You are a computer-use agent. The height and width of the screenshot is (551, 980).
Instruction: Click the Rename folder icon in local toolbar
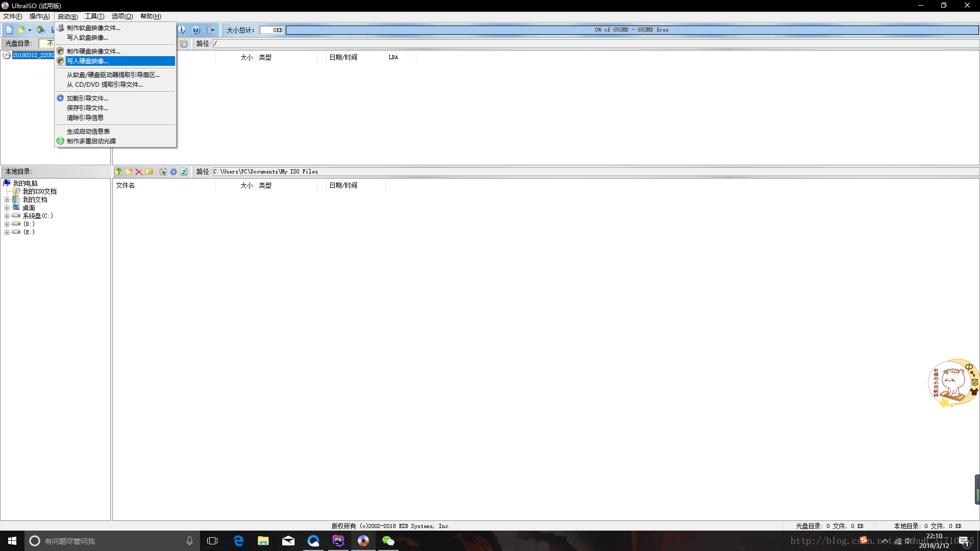point(149,172)
